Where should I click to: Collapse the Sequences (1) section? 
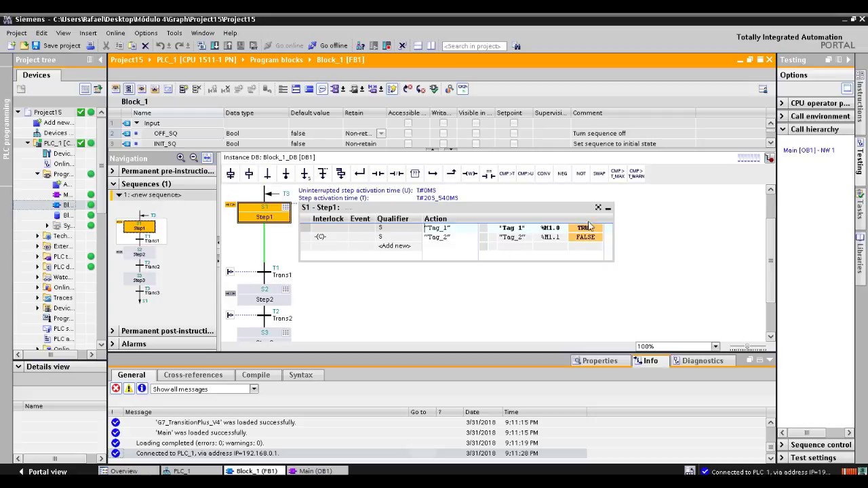113,184
